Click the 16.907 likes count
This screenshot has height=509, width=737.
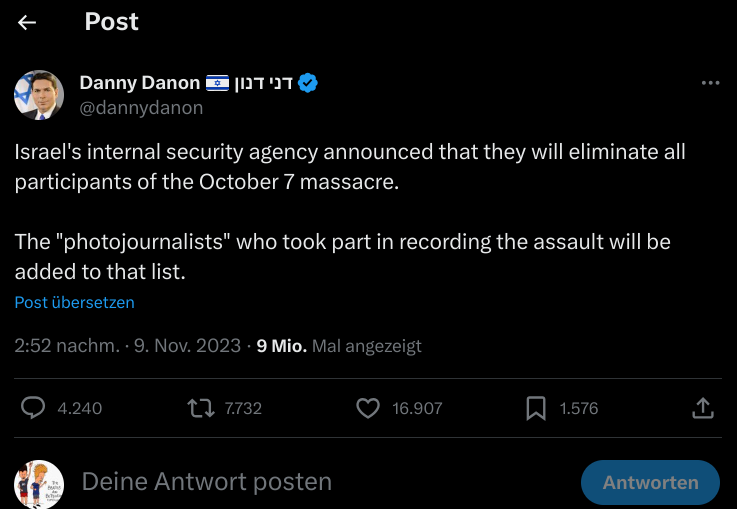[x=418, y=408]
